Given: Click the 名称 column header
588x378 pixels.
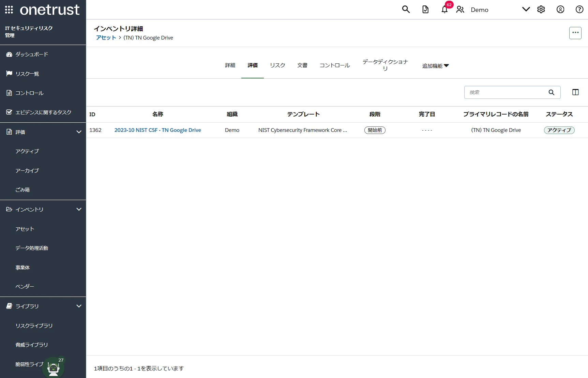Looking at the screenshot, I should (x=158, y=115).
